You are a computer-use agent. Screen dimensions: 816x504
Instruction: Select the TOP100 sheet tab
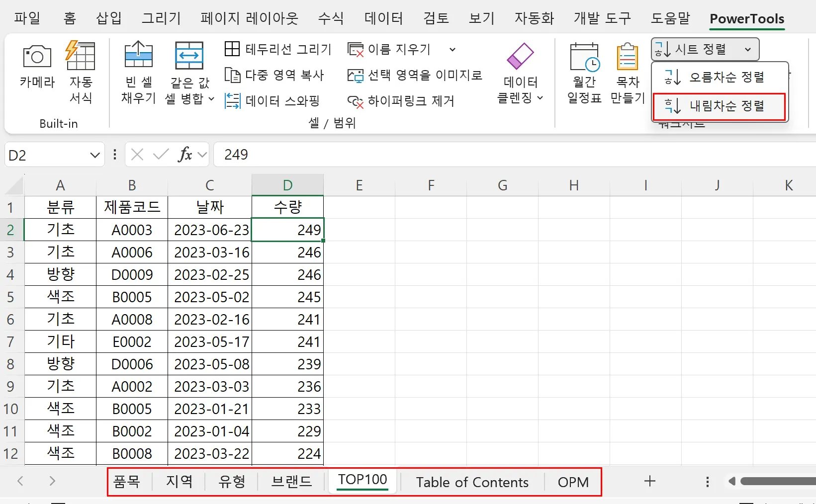click(362, 480)
